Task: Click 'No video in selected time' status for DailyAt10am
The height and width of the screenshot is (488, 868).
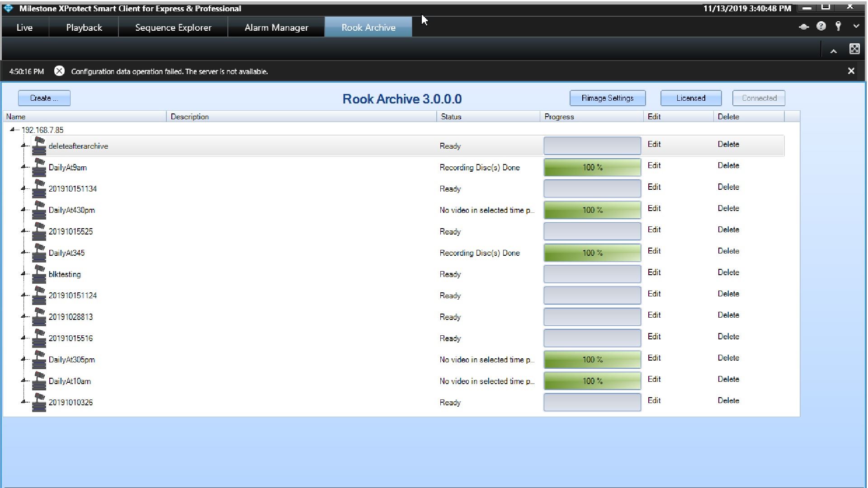Action: 487,381
